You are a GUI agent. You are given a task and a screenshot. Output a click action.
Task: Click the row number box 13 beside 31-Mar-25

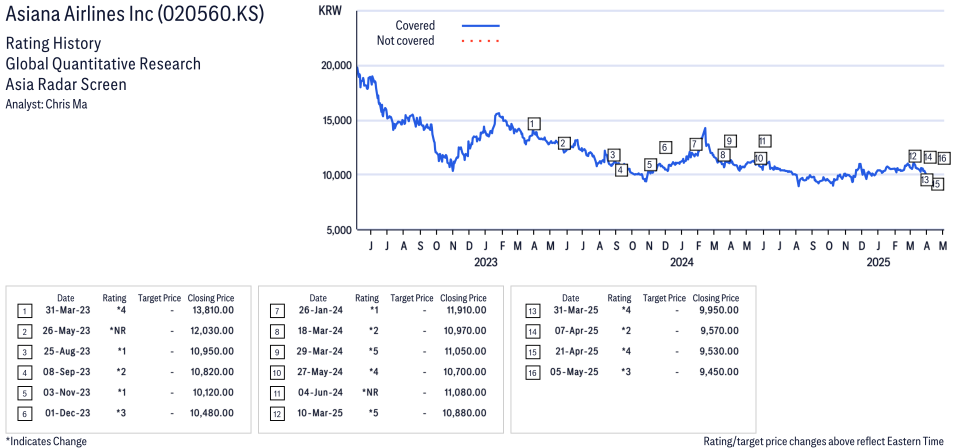pyautogui.click(x=531, y=312)
